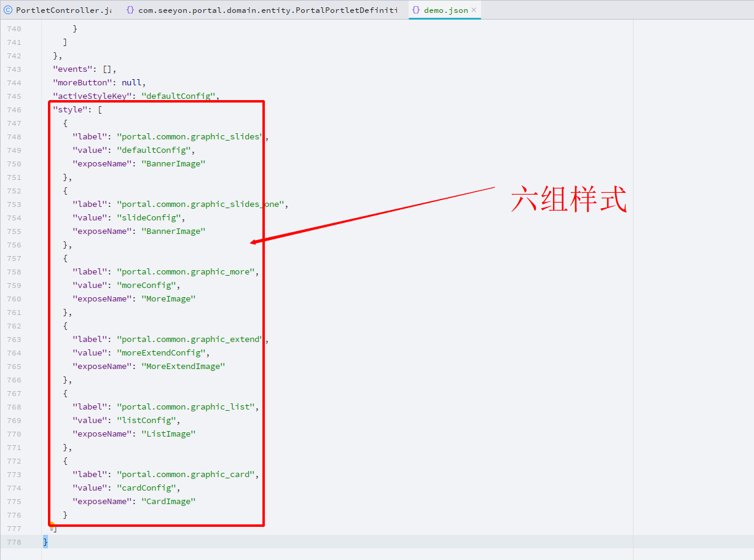Click the "exposeName" key on line 770
This screenshot has height=560, width=754.
tap(102, 434)
